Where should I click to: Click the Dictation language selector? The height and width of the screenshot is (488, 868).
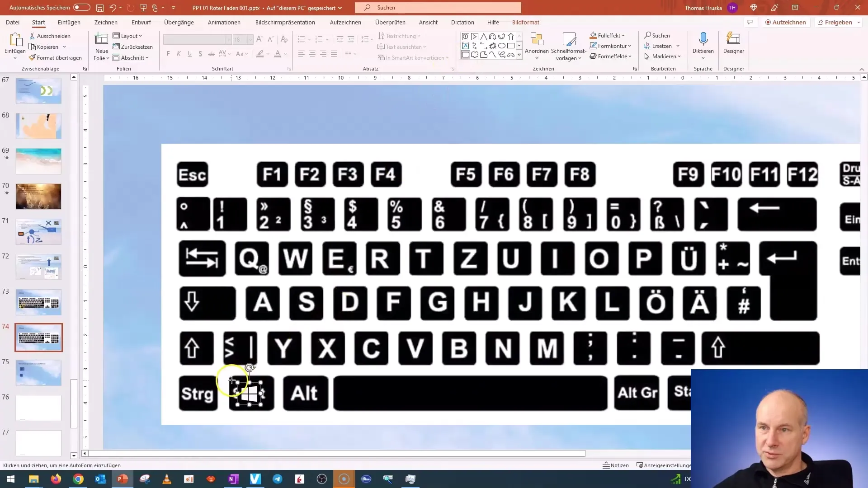pos(703,57)
